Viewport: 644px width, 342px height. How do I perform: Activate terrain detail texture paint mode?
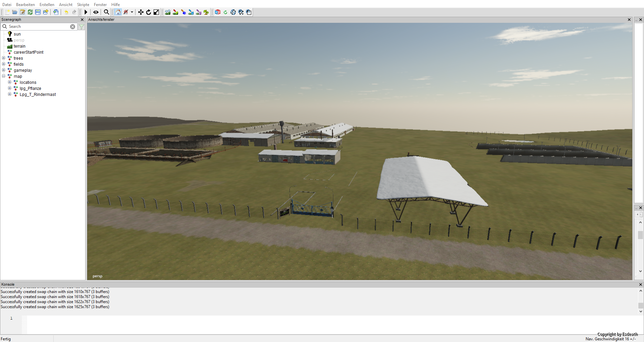(x=175, y=12)
